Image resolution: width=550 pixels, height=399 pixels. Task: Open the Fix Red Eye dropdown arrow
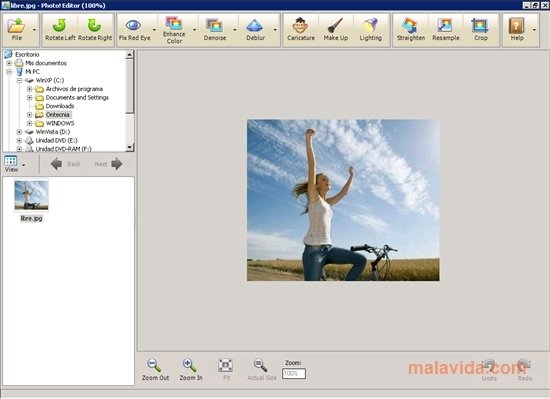point(154,30)
